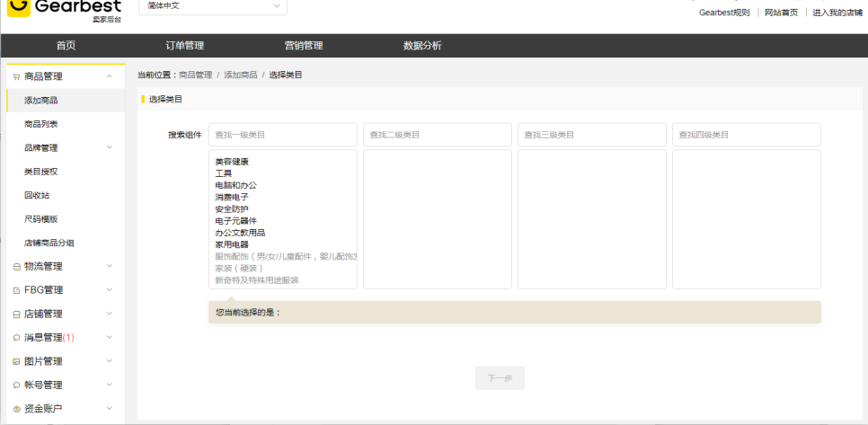Expand the 帐号管理 chevron
868x425 pixels.
(x=109, y=385)
